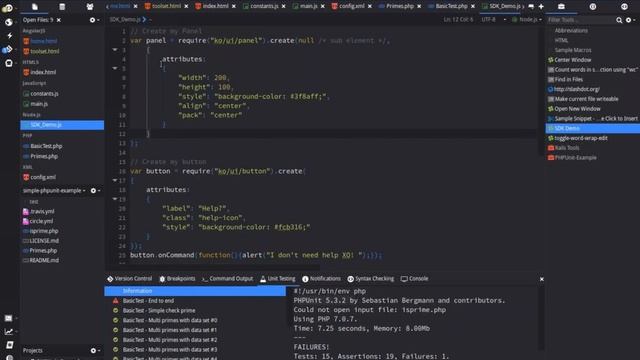
Task: Switch to the BasicTest.php editor tab
Action: click(x=447, y=7)
